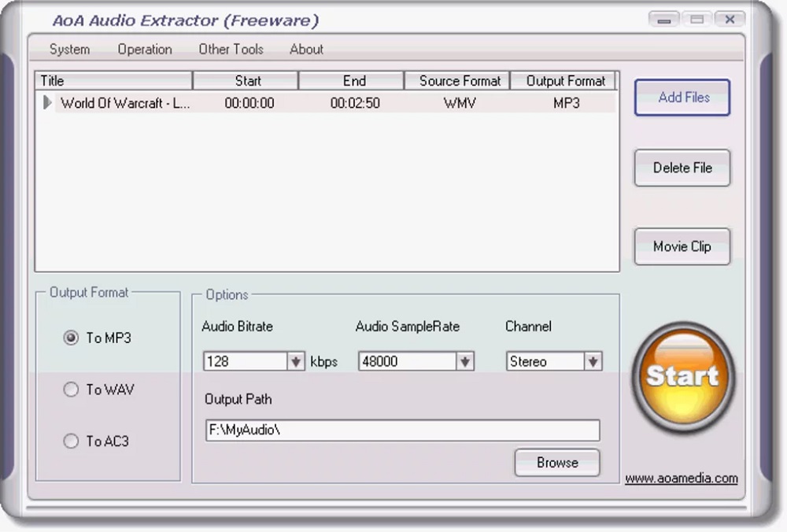This screenshot has width=787, height=532.
Task: Select the 128 kbps bitrate combo box
Action: coord(248,361)
